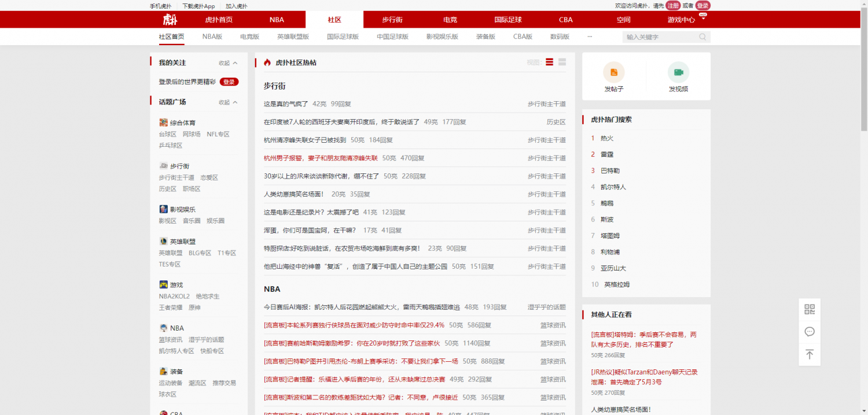Open the 虎扑首页 nav tab

(219, 20)
